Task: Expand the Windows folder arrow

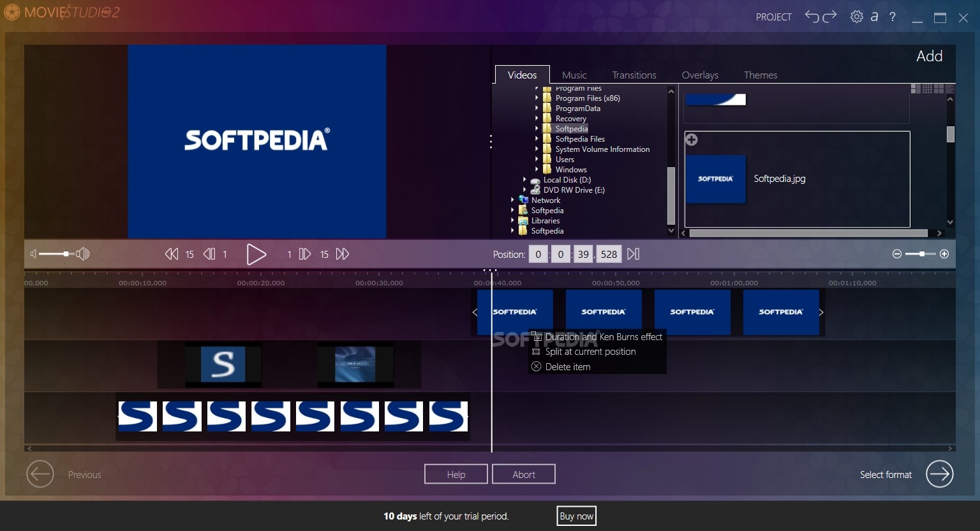Action: pos(537,170)
